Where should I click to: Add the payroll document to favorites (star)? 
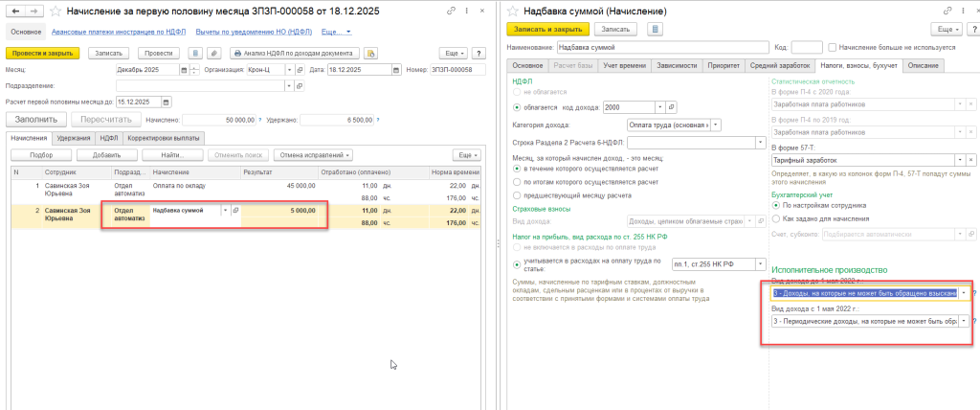pyautogui.click(x=54, y=11)
